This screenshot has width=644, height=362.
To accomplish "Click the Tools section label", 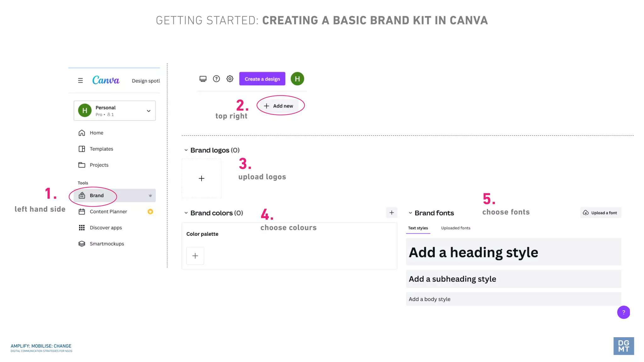I will click(x=83, y=183).
